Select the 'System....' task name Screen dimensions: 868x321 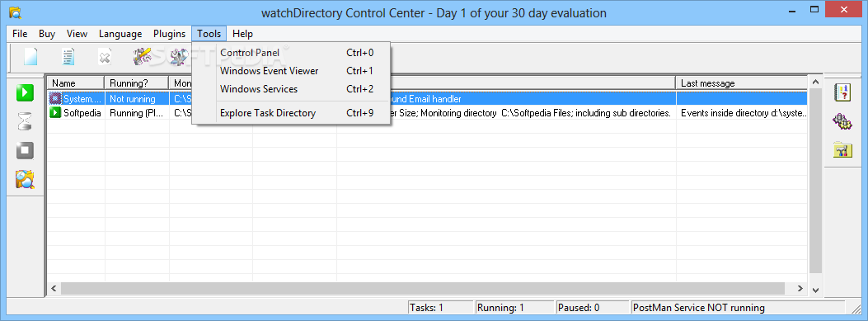point(82,99)
